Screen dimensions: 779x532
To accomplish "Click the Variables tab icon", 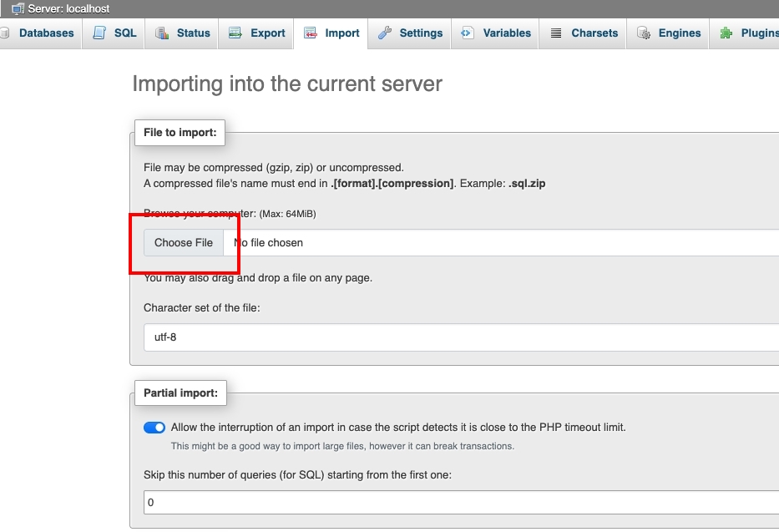I will pyautogui.click(x=467, y=33).
